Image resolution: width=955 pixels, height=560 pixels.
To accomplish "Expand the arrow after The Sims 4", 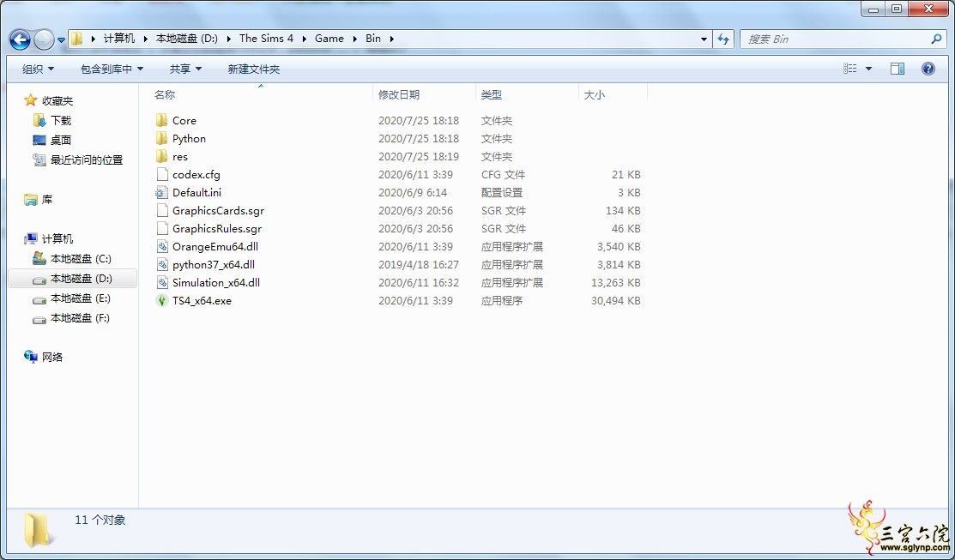I will coord(304,39).
